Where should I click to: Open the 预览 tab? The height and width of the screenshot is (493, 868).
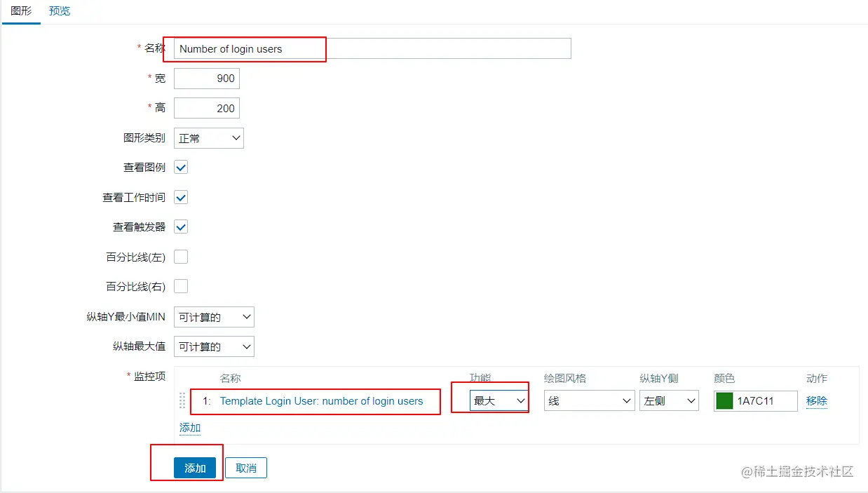(x=60, y=11)
